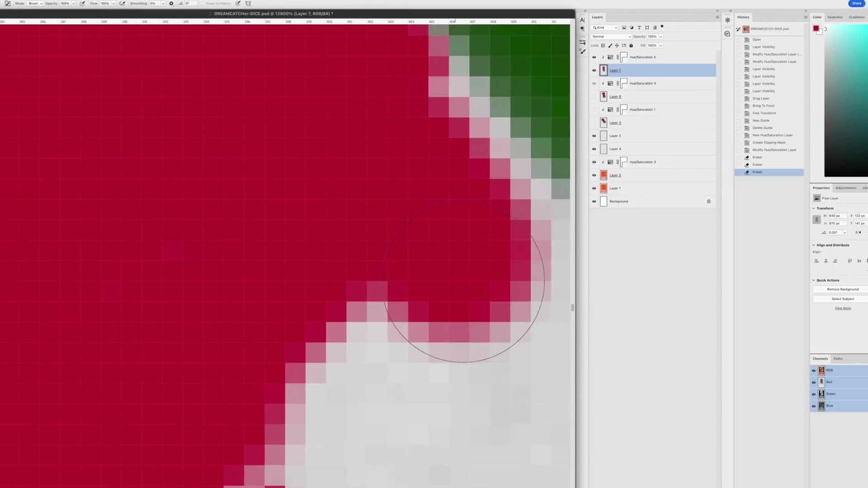Image resolution: width=868 pixels, height=488 pixels.
Task: Click the lock all padlock icon
Action: coord(631,46)
